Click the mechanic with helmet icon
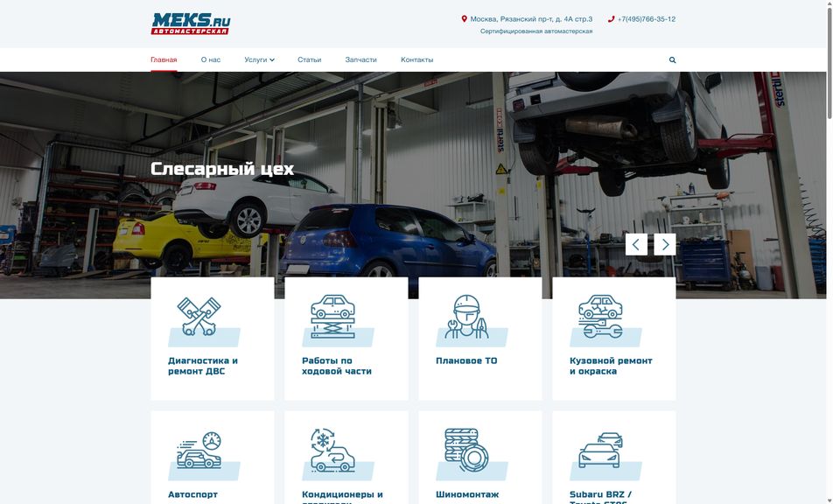 coord(467,317)
